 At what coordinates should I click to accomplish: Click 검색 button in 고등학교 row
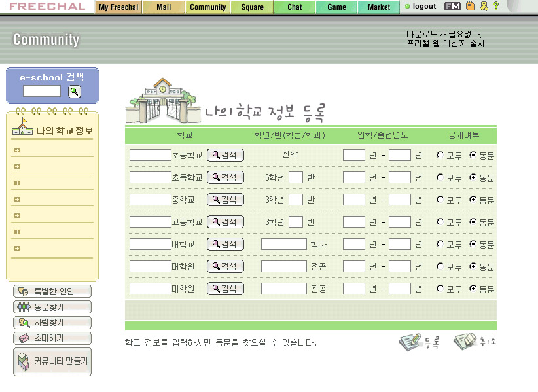225,222
